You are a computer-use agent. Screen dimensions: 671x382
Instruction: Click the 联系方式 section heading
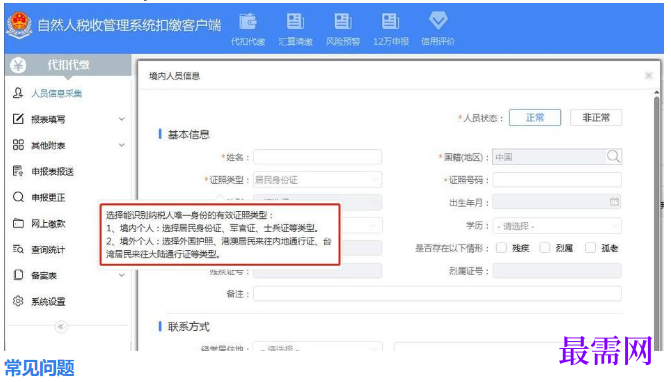pos(188,327)
